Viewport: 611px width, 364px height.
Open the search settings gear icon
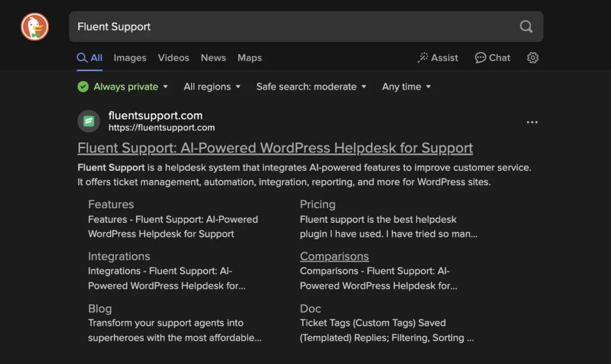click(x=533, y=58)
